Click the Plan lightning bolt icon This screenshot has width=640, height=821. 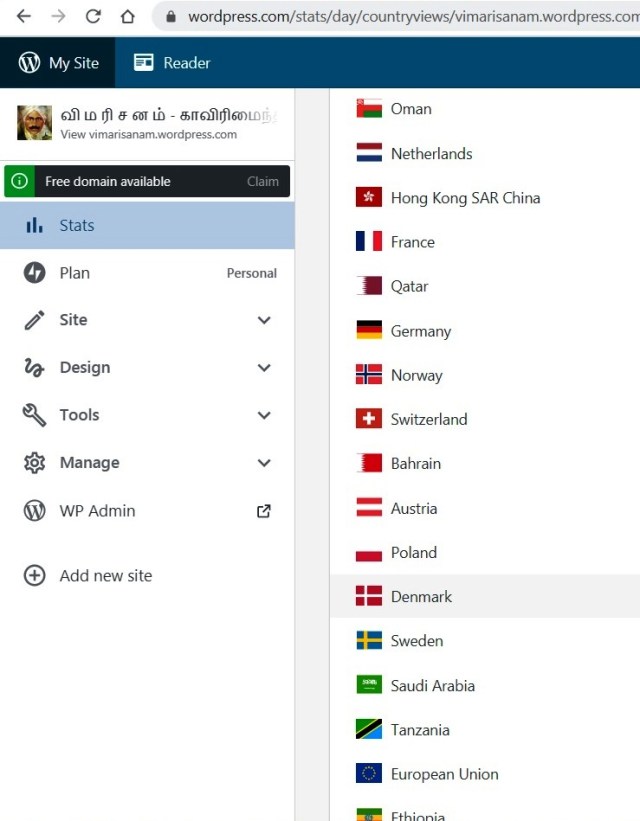[x=34, y=272]
